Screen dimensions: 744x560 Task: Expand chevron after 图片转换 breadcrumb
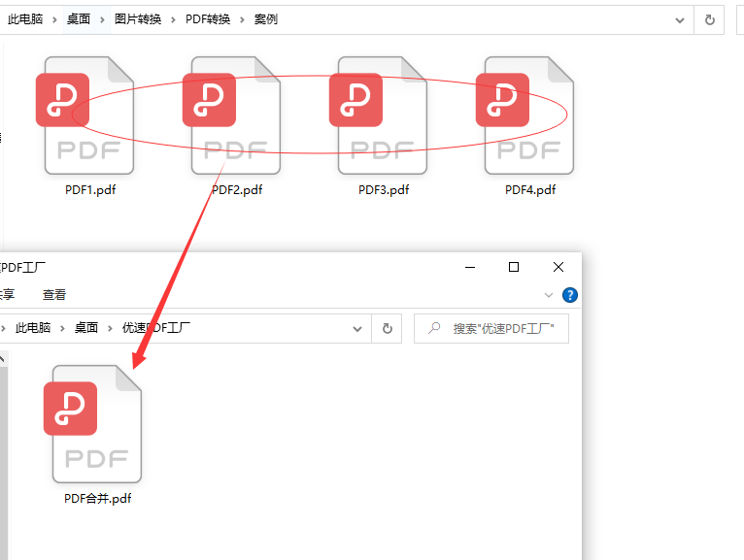(x=173, y=20)
